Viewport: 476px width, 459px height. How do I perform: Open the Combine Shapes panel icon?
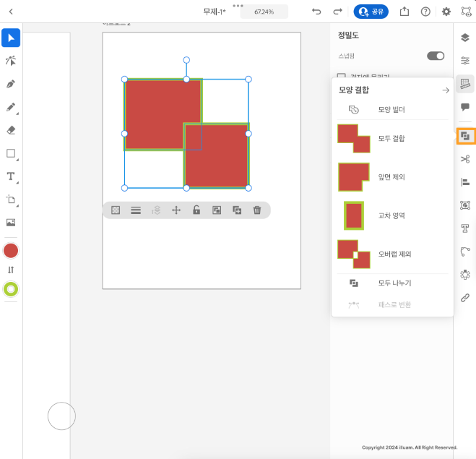coord(465,136)
